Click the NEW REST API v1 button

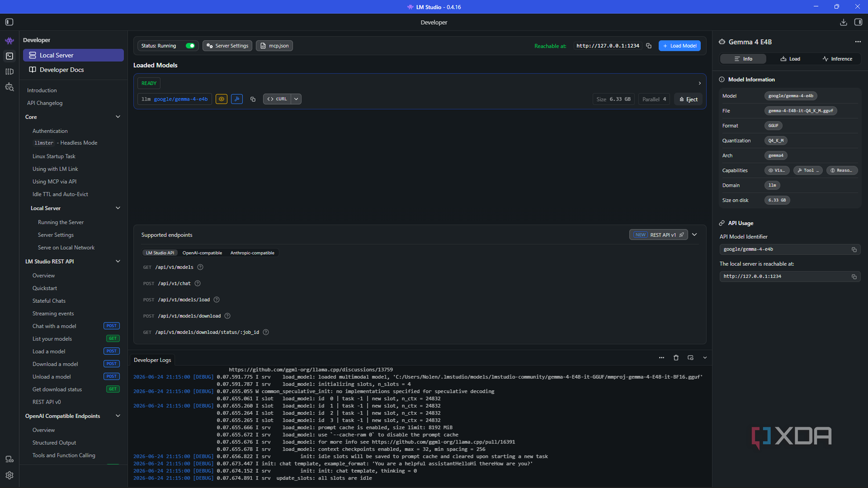click(659, 235)
